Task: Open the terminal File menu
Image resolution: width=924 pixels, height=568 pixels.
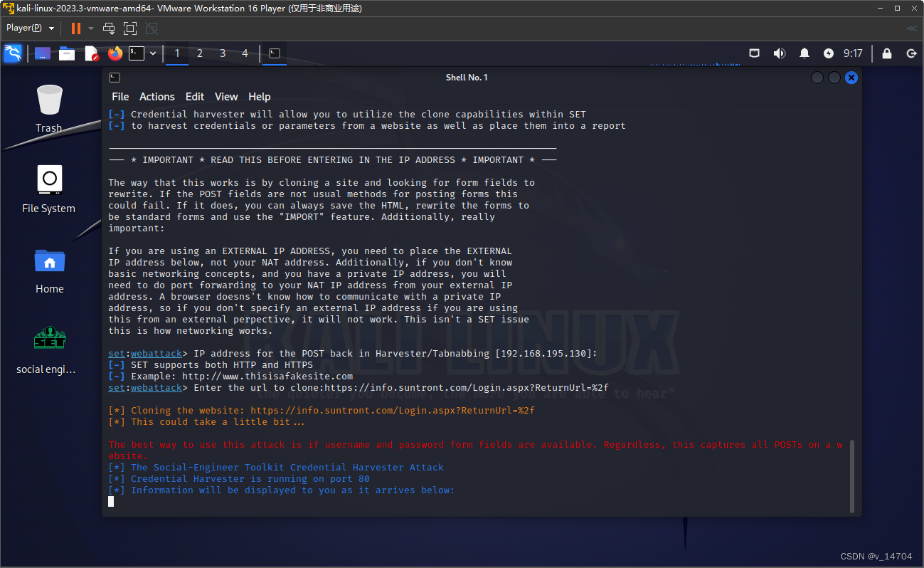Action: point(120,97)
